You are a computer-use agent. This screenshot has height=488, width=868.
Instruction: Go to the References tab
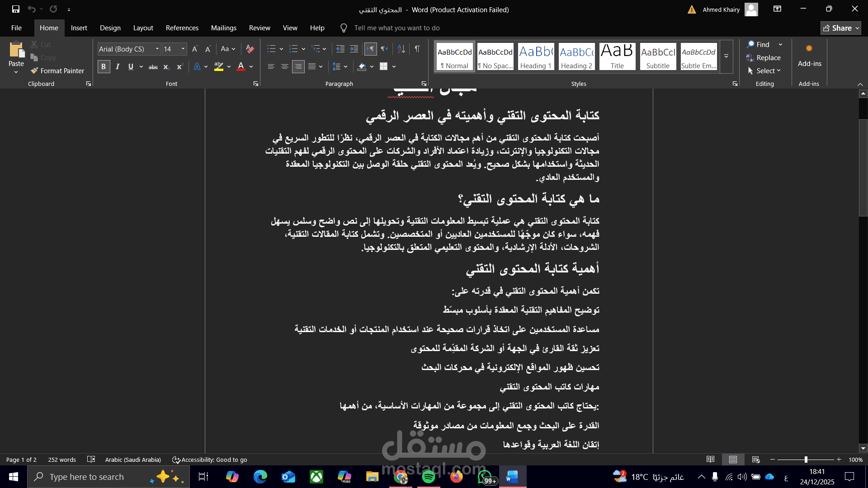pyautogui.click(x=182, y=28)
